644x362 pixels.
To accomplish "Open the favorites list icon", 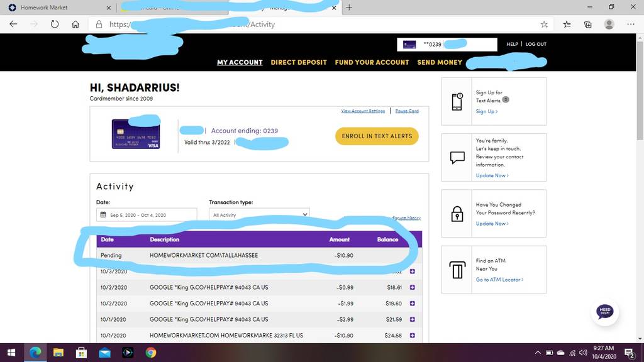I will [x=567, y=25].
